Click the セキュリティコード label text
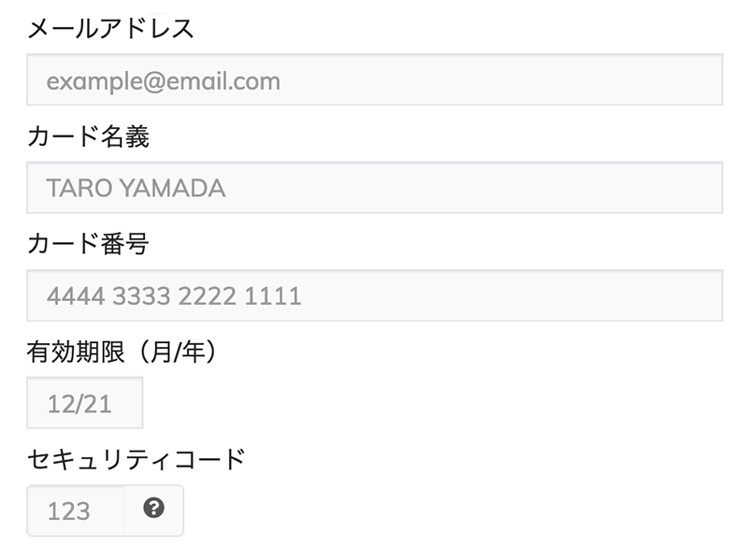 pos(136,460)
